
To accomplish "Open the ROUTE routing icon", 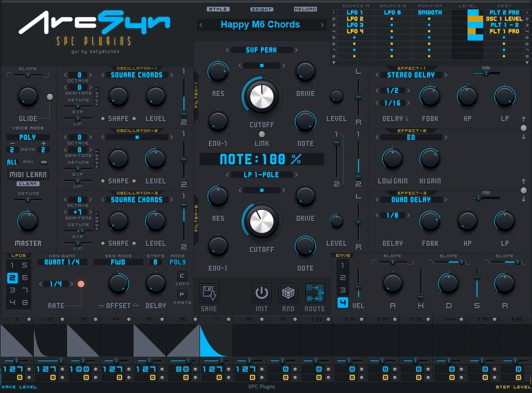I will tap(316, 293).
